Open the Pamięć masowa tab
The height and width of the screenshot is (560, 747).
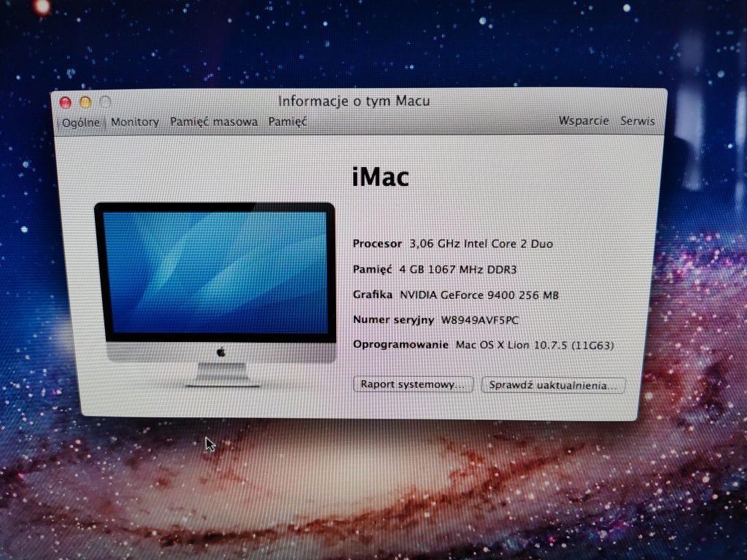tap(214, 122)
